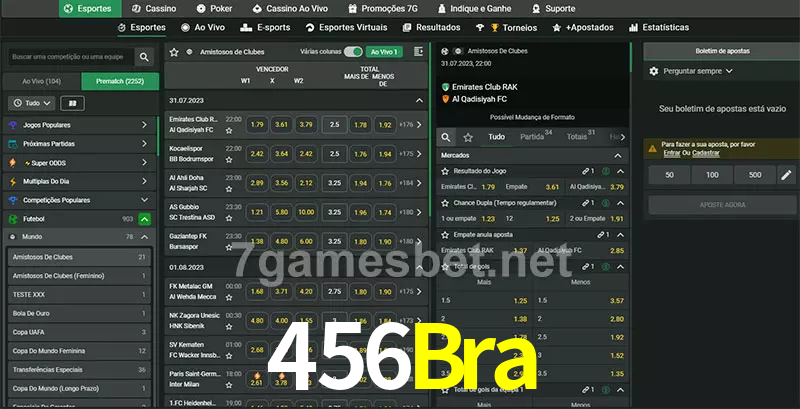800x409 pixels.
Task: Select 50 quick stake amount
Action: pos(669,175)
